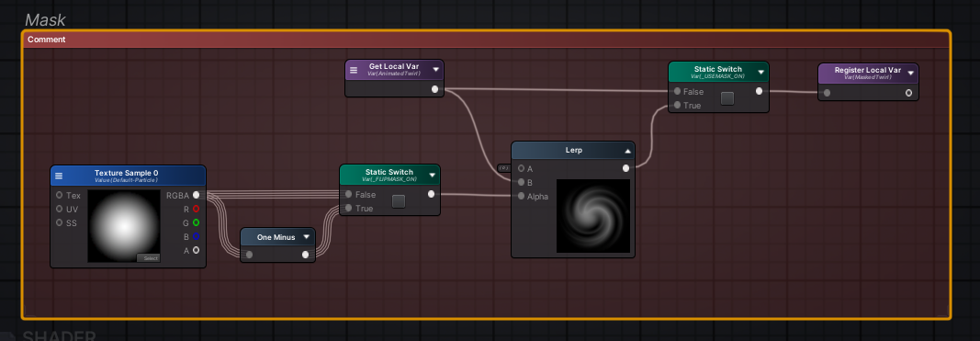The width and height of the screenshot is (980, 341).
Task: Expand the One Minus node dropdown arrow
Action: tap(306, 237)
